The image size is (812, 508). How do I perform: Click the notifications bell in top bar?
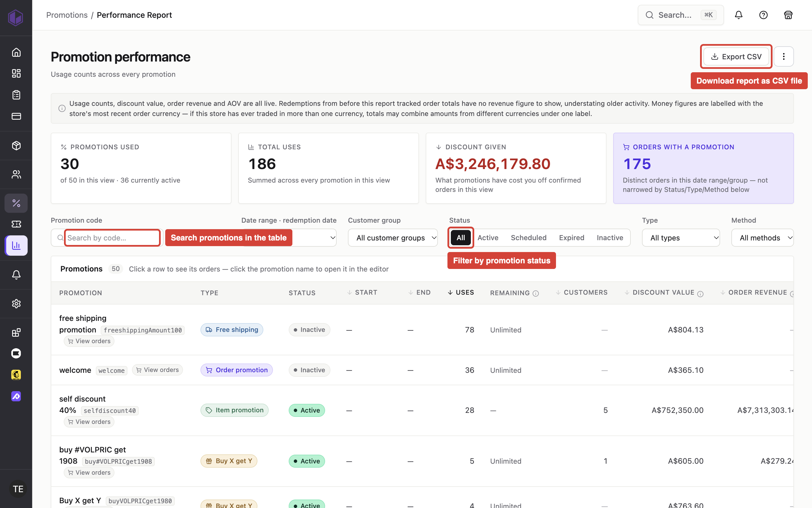[x=738, y=15]
